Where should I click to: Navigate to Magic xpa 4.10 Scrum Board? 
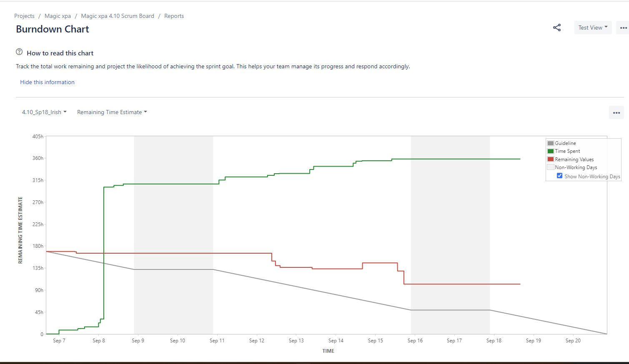tap(118, 16)
